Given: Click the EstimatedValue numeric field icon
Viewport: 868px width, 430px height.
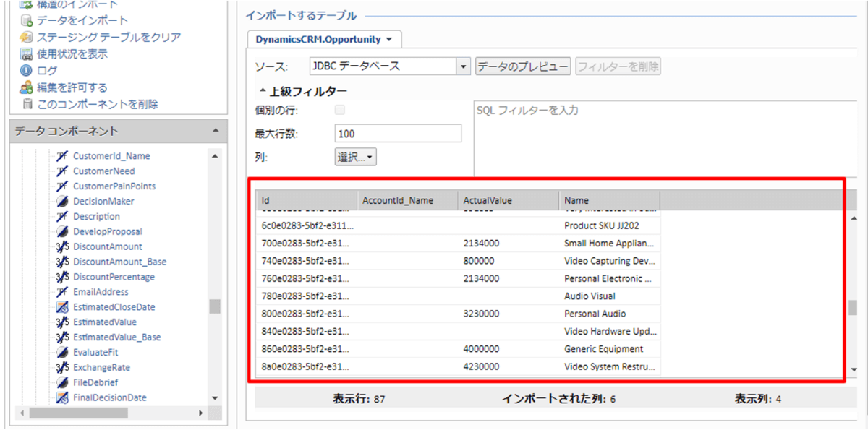Looking at the screenshot, I should coord(62,322).
